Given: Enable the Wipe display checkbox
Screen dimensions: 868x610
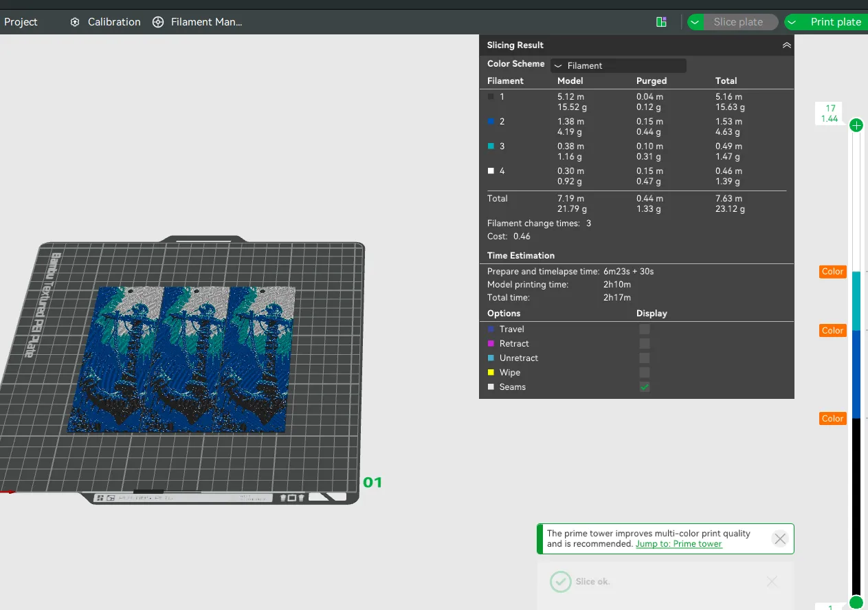Looking at the screenshot, I should (x=645, y=373).
